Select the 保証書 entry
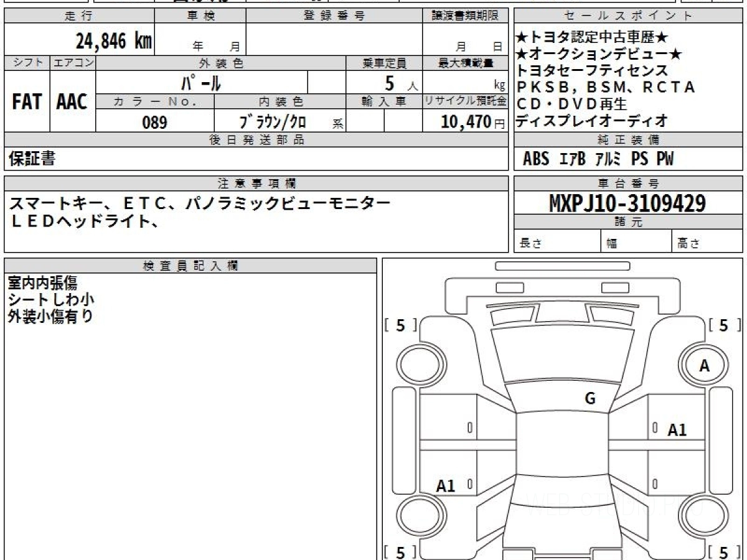The width and height of the screenshot is (747, 560). [x=32, y=159]
